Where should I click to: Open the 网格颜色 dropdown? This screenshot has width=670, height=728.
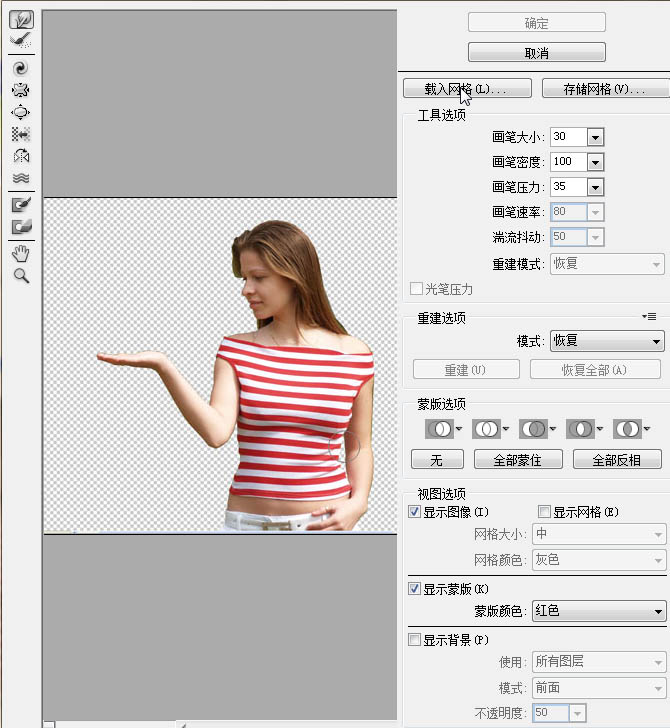599,560
